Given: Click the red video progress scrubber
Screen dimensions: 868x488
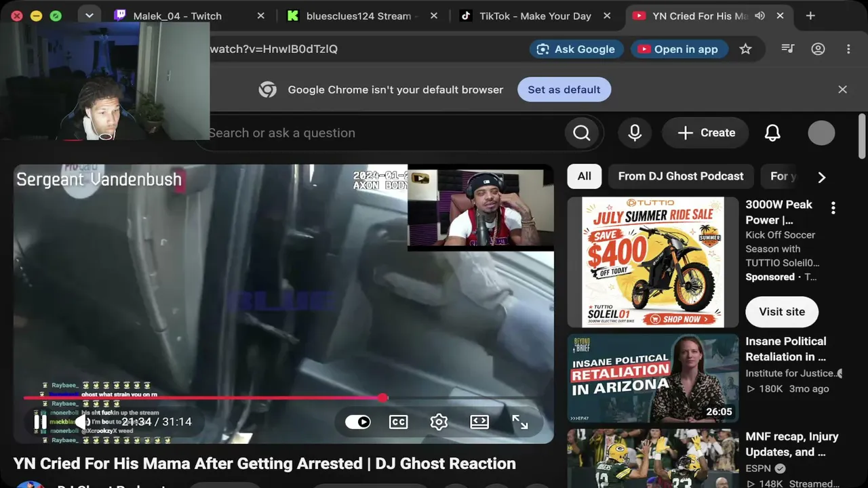Looking at the screenshot, I should (383, 398).
